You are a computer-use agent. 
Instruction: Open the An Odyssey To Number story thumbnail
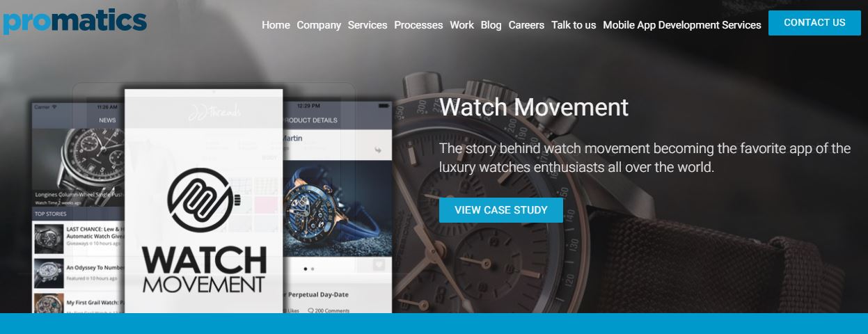pyautogui.click(x=49, y=272)
